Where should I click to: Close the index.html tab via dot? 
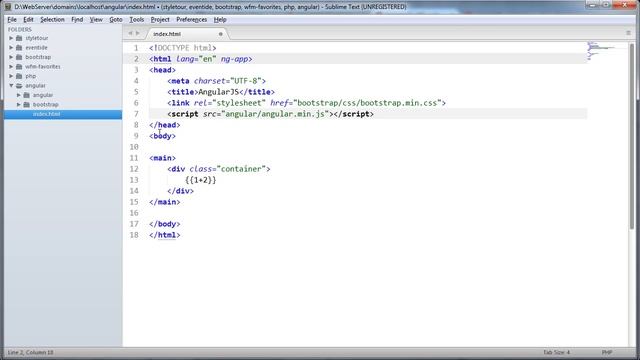click(221, 34)
